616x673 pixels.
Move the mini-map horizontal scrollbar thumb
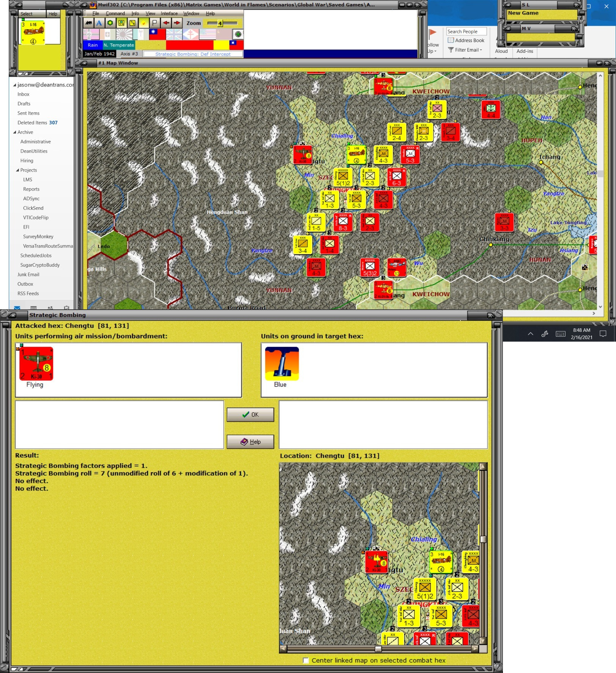click(378, 649)
